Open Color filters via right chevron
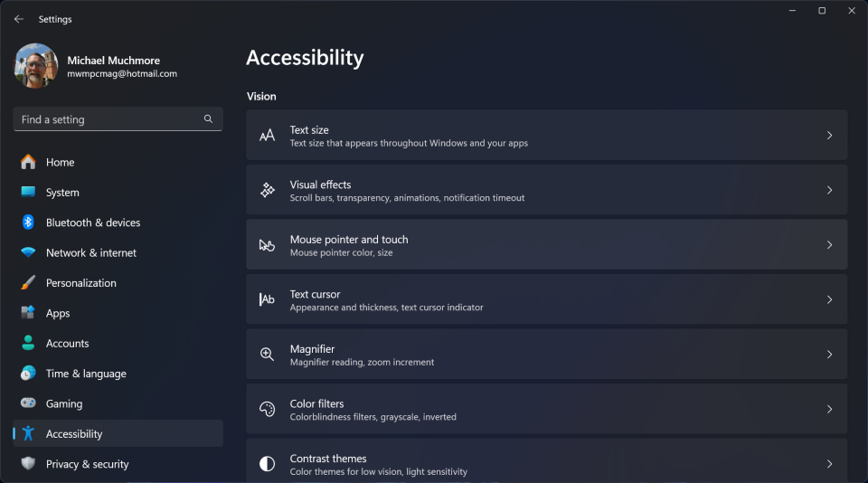Viewport: 868px width, 483px height. (829, 409)
